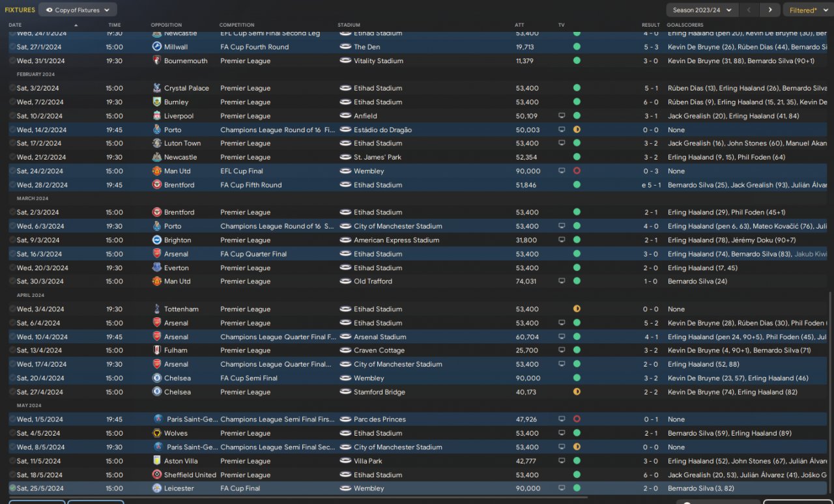This screenshot has width=834, height=504.
Task: Open the Porto link on Wed, 6/3/2024
Action: point(173,226)
